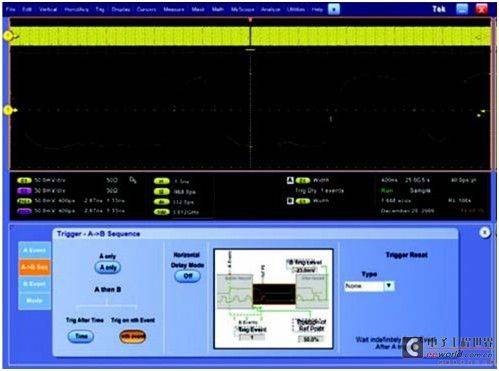
Task: Click the purple C2 channel badge in readout
Action: [x=24, y=191]
